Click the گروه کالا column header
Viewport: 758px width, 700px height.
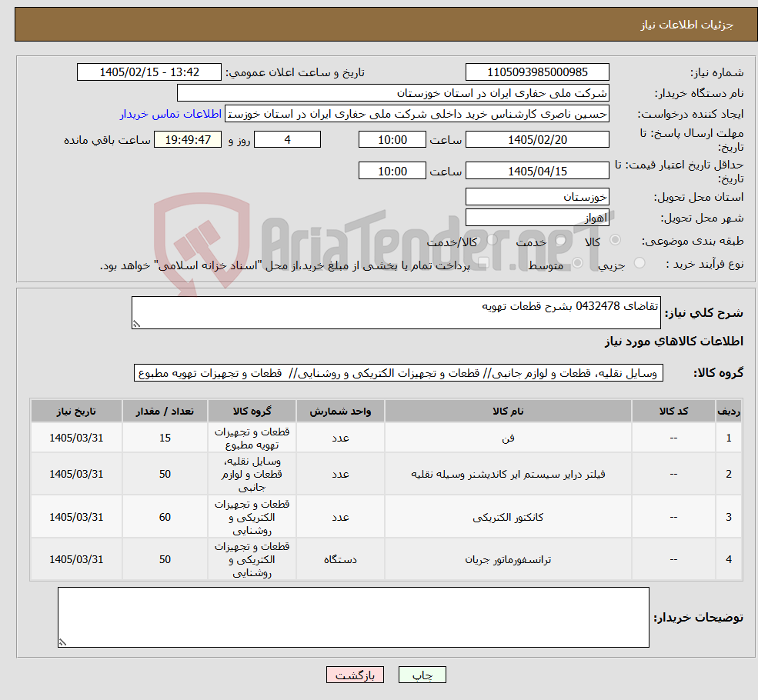coord(252,411)
